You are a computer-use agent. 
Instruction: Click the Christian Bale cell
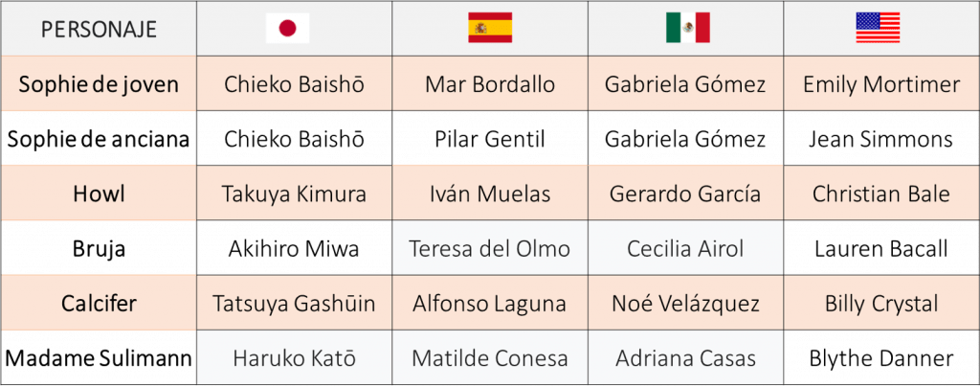(881, 194)
